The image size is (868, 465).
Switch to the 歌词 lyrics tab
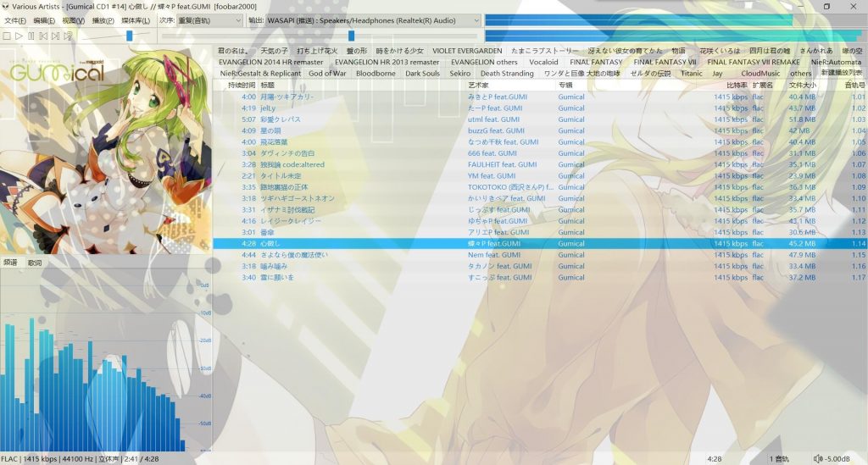pos(35,263)
